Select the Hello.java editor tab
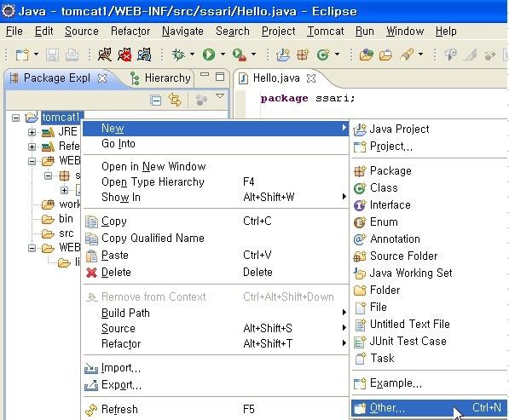 tap(276, 78)
